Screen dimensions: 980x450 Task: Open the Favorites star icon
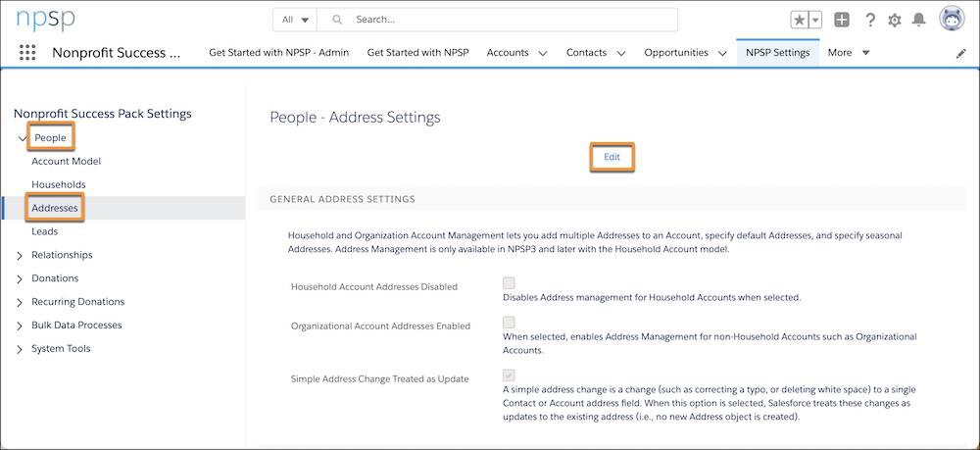[x=800, y=20]
